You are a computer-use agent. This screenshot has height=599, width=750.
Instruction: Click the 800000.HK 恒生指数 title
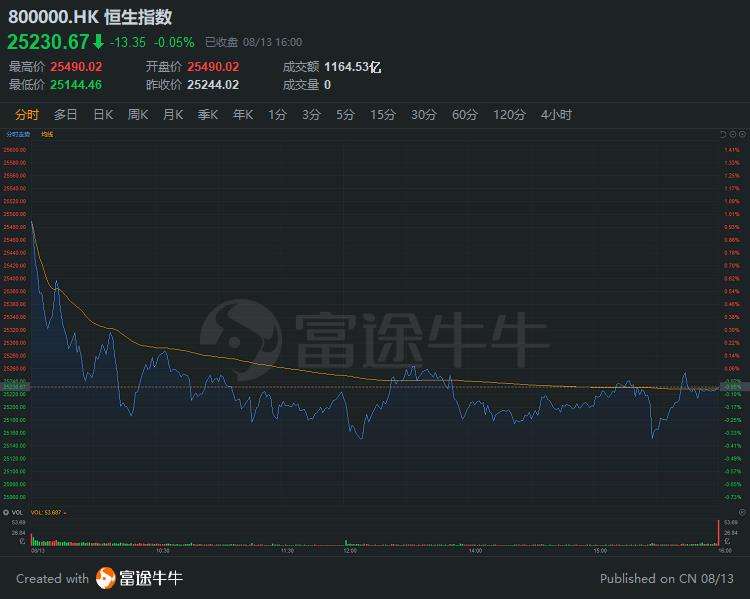click(x=90, y=17)
